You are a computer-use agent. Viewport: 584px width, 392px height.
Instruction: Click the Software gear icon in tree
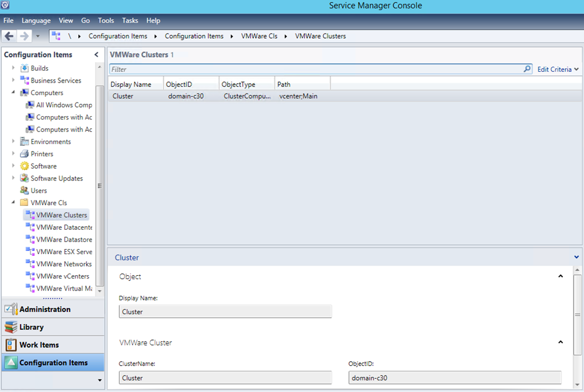pos(25,166)
